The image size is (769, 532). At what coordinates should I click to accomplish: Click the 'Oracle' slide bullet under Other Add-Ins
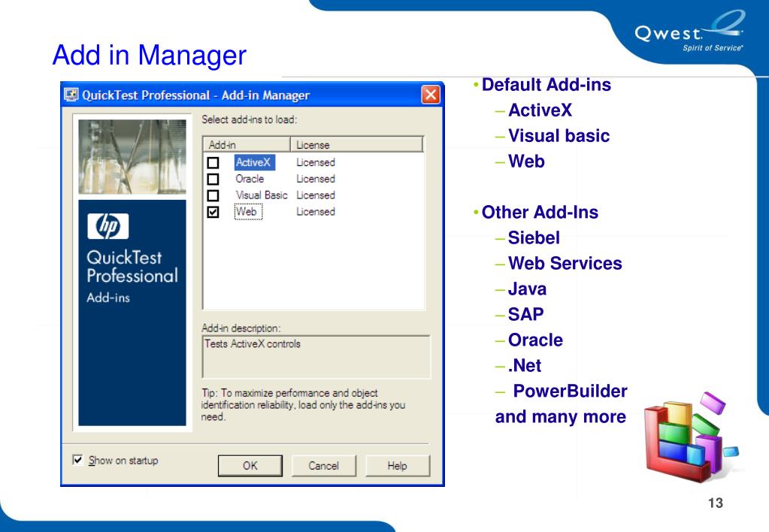(x=535, y=340)
